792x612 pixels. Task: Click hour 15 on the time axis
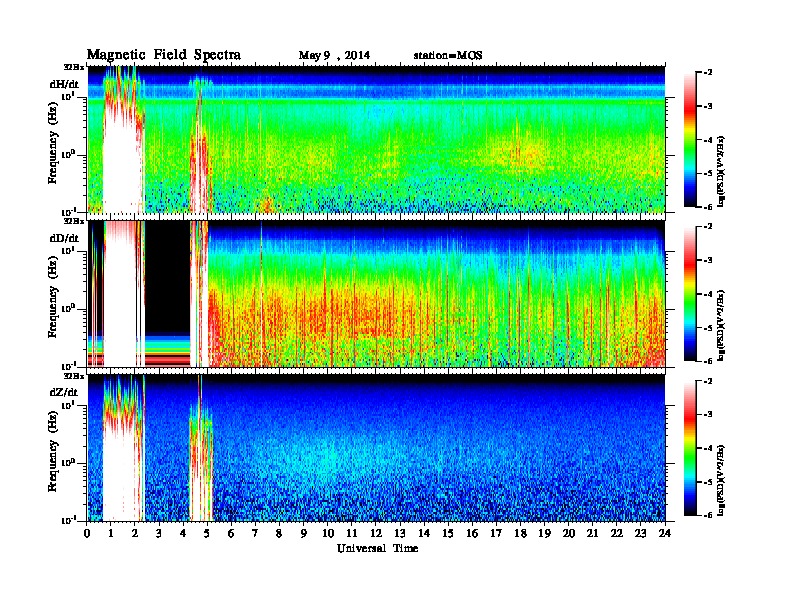point(448,534)
